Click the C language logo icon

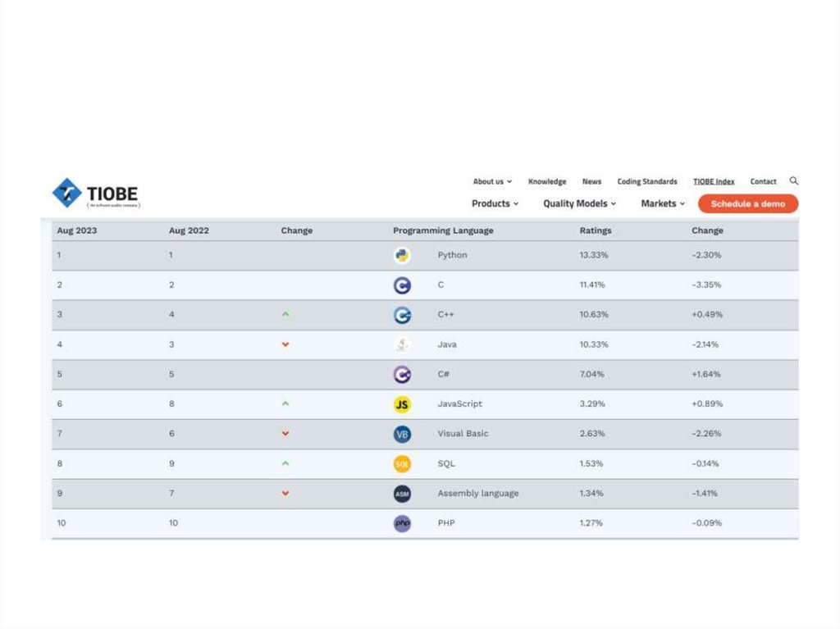pos(402,285)
